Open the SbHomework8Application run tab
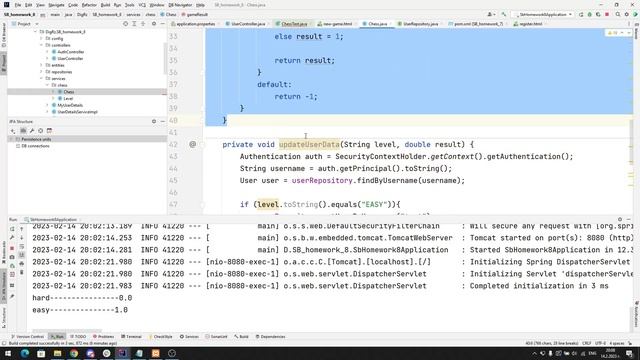 coord(52,220)
